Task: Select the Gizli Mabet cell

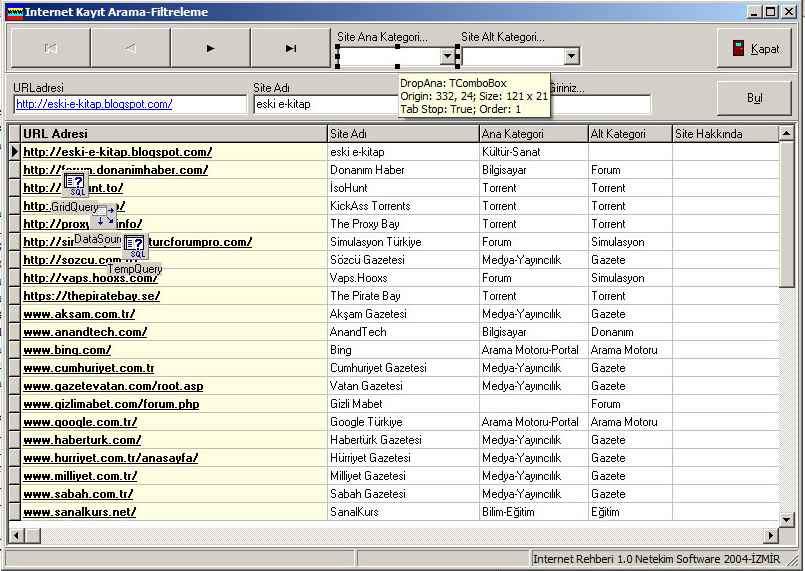Action: (x=403, y=404)
